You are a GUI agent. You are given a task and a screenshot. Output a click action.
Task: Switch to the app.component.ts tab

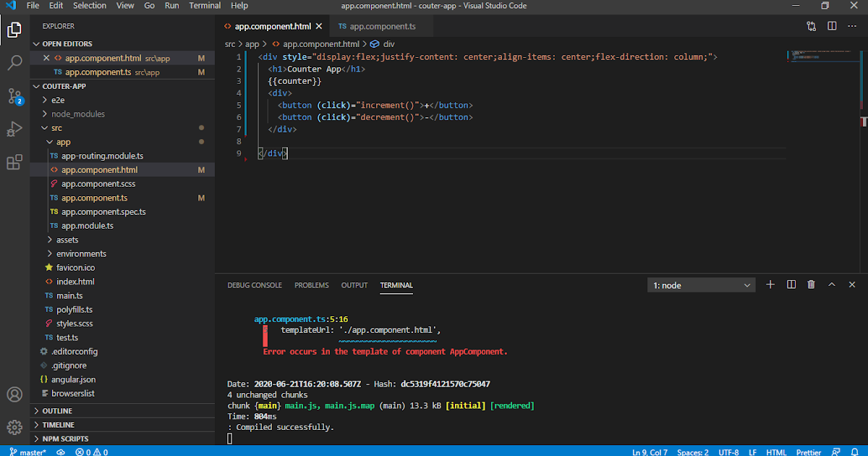[381, 25]
